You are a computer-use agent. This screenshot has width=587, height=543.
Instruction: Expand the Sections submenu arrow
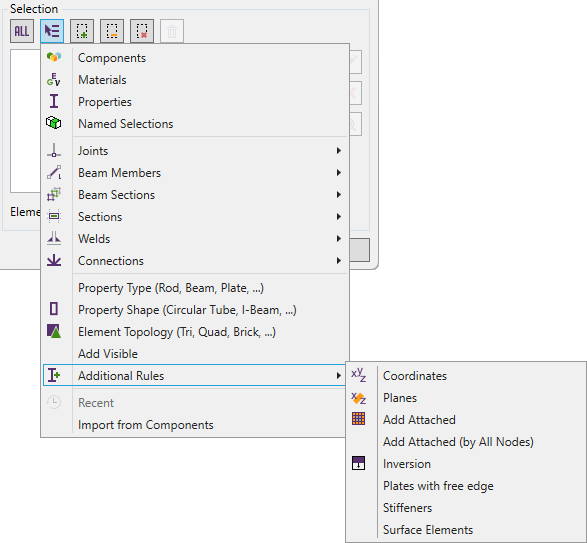point(338,216)
